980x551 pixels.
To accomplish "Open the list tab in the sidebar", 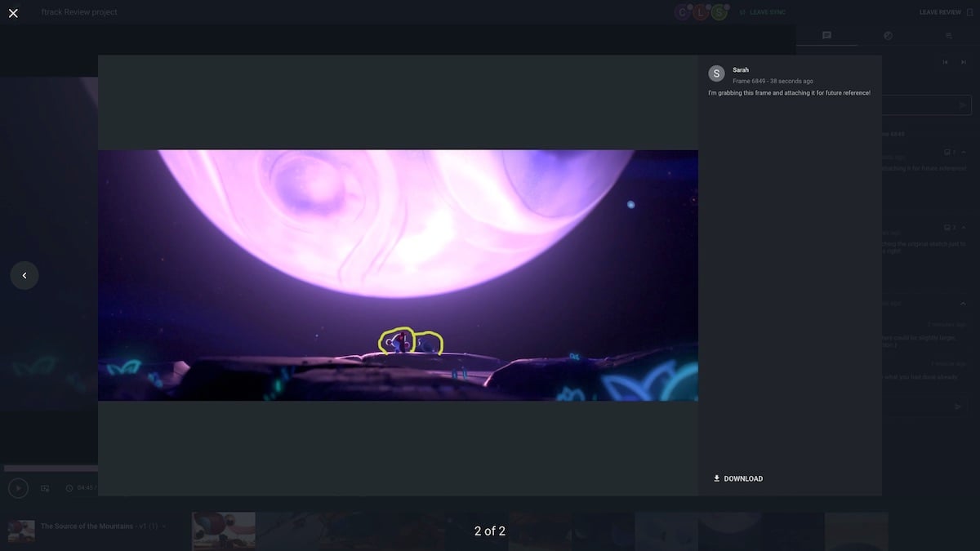I will [x=949, y=35].
